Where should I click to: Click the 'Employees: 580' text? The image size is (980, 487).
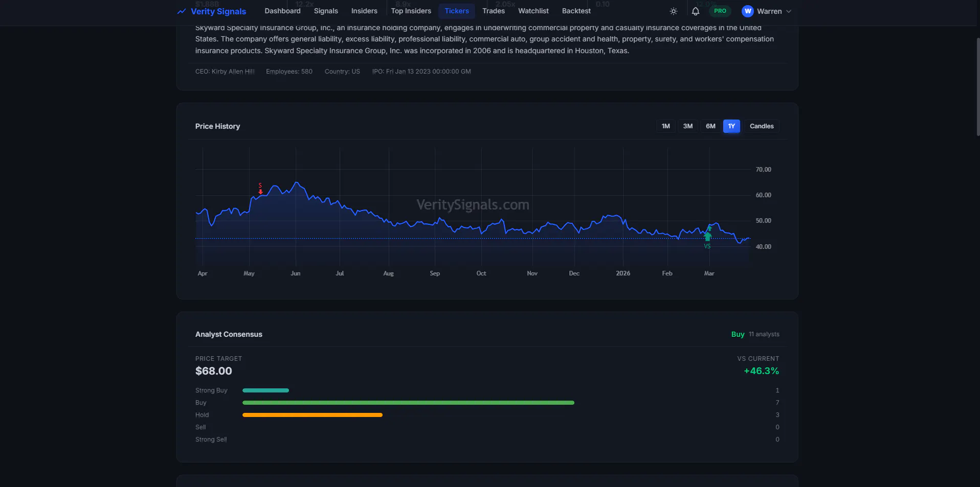coord(289,72)
